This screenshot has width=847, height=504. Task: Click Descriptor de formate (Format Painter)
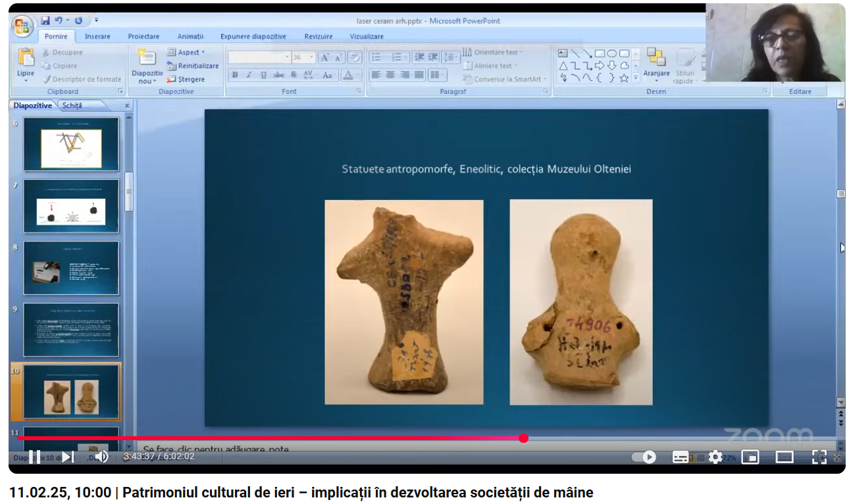(82, 79)
